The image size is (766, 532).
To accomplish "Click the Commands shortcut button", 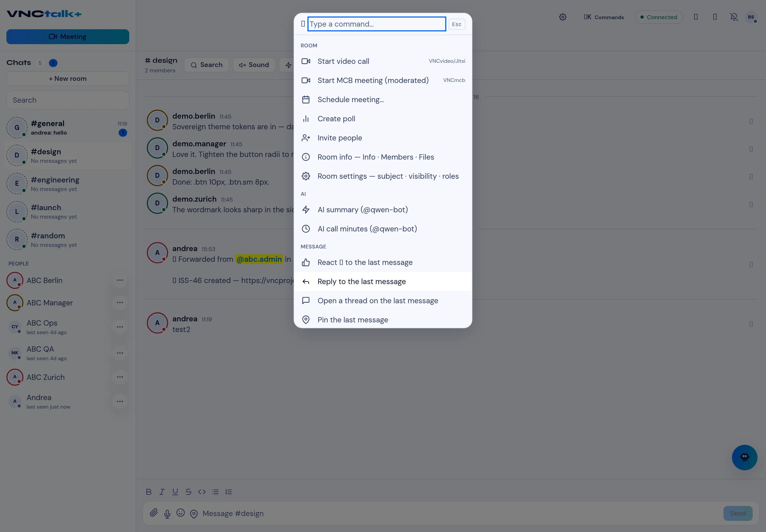I will [x=604, y=17].
